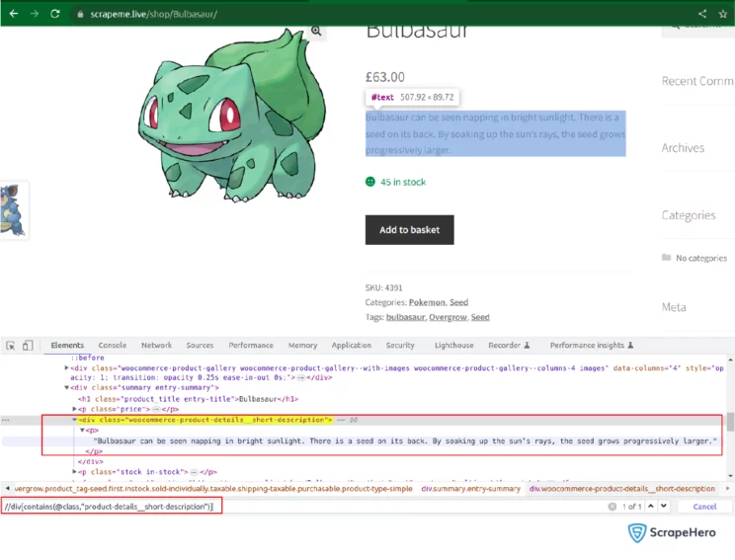735x560 pixels.
Task: Collapse the p node under short-description
Action: pyautogui.click(x=82, y=431)
